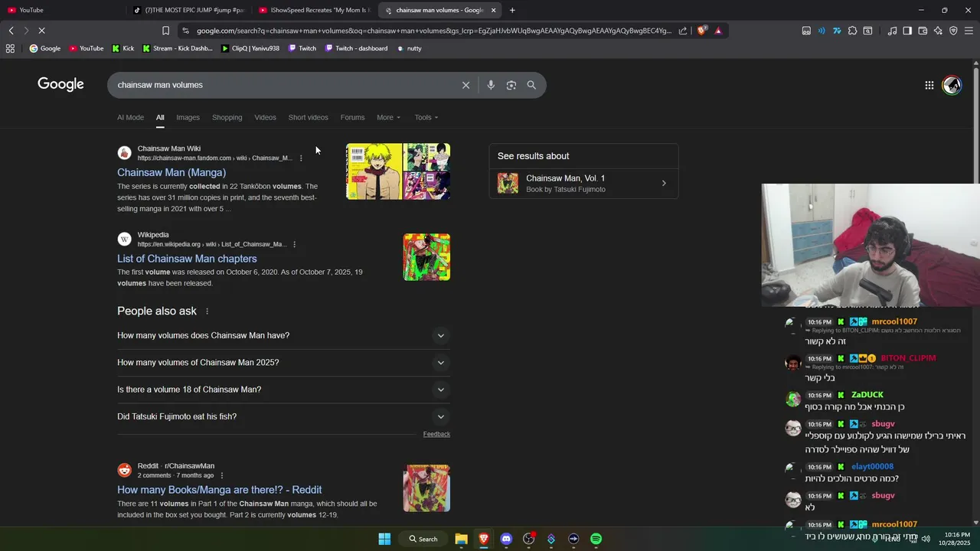Image resolution: width=980 pixels, height=551 pixels.
Task: Switch to Forums search tab
Action: pos(352,117)
